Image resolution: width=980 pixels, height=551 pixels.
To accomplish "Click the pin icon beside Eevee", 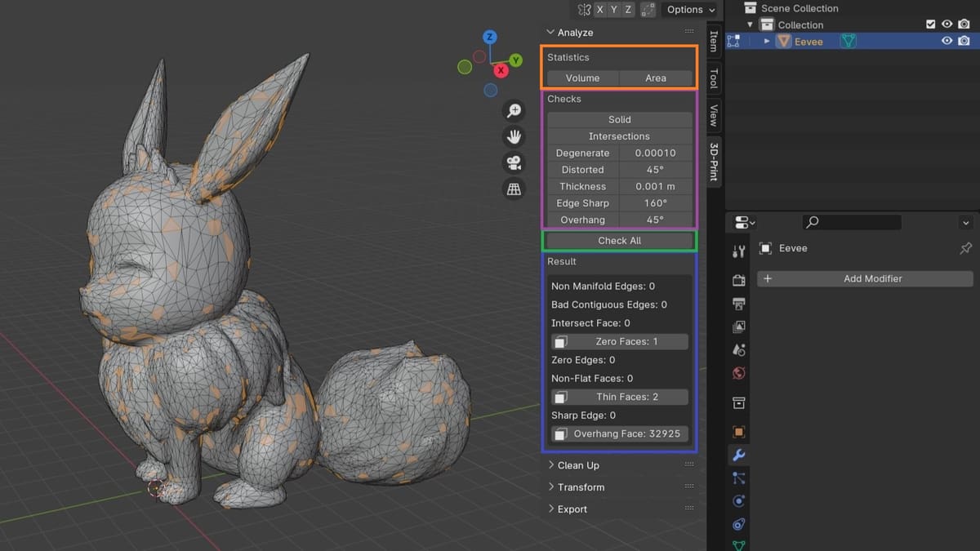I will 965,248.
